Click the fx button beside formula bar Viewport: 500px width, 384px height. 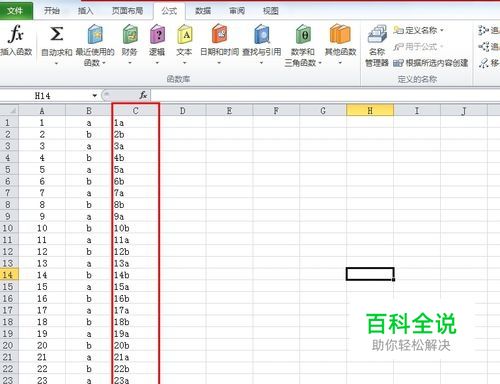point(143,95)
